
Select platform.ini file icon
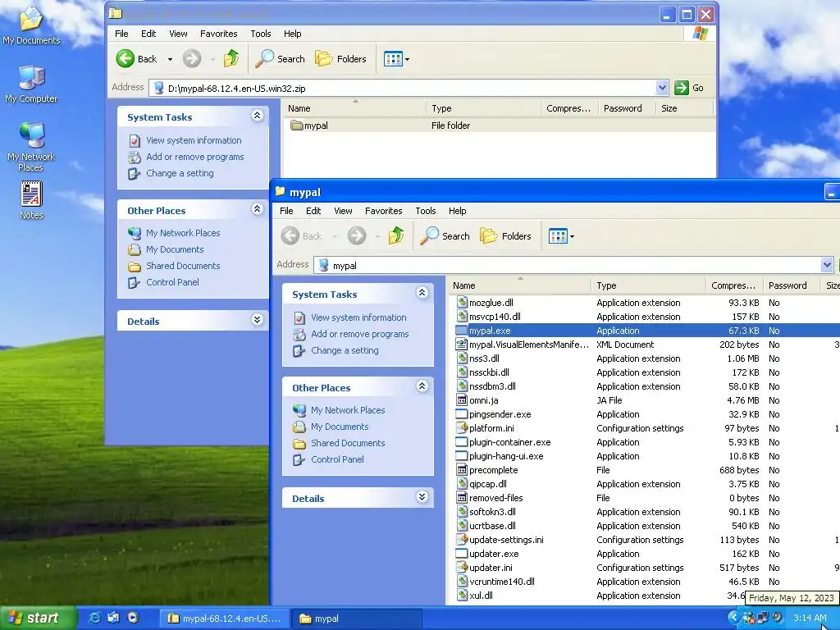click(462, 427)
